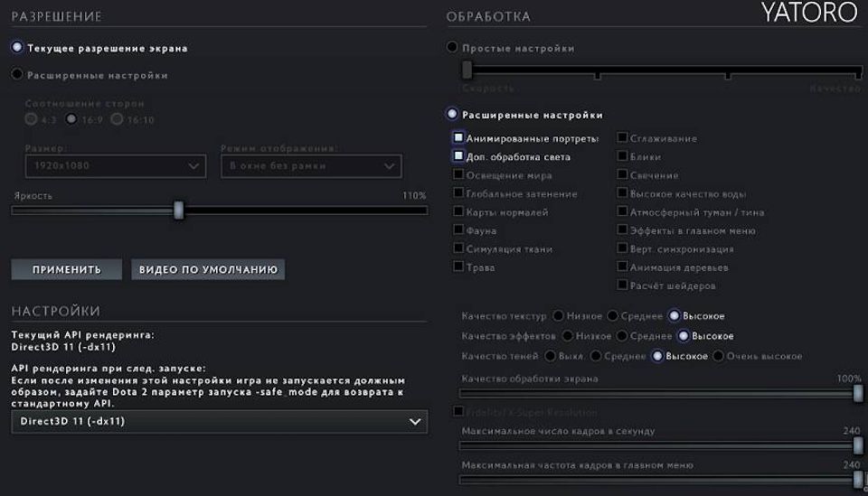Click the Видео по умолчанию button

[x=208, y=269]
